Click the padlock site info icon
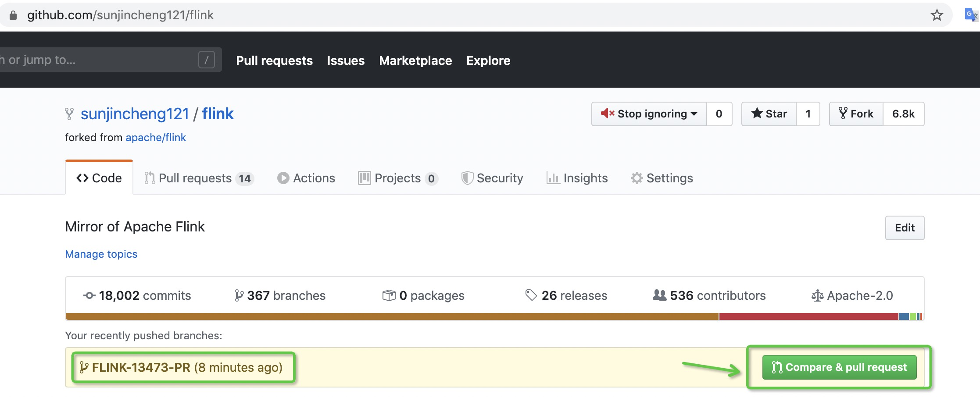980x398 pixels. pos(13,15)
